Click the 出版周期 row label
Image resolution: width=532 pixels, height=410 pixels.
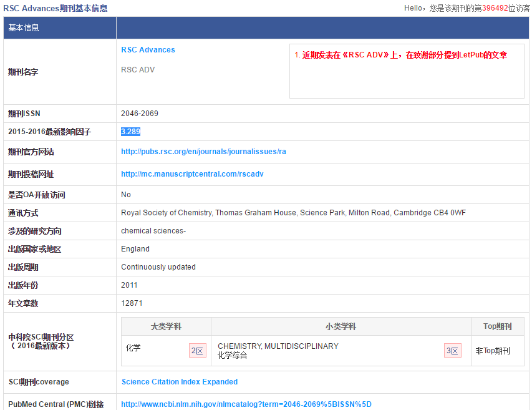point(23,268)
